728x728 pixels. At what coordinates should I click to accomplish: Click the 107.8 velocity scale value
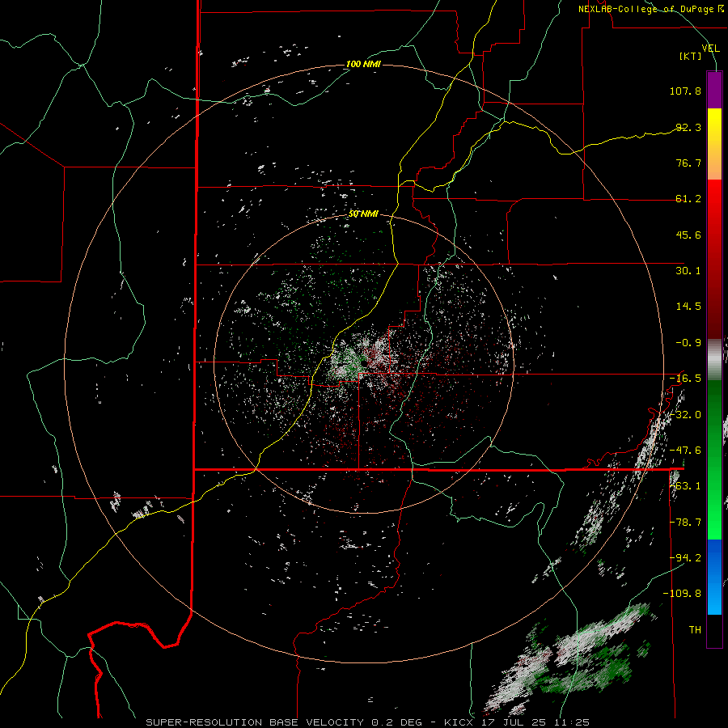point(685,91)
